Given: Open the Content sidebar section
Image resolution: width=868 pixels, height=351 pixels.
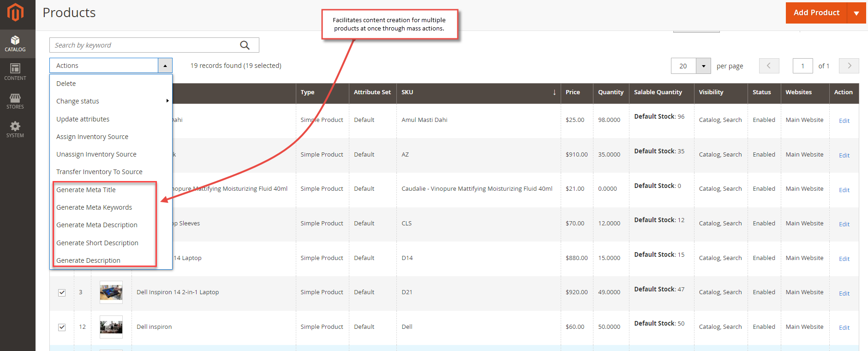Looking at the screenshot, I should (x=15, y=72).
